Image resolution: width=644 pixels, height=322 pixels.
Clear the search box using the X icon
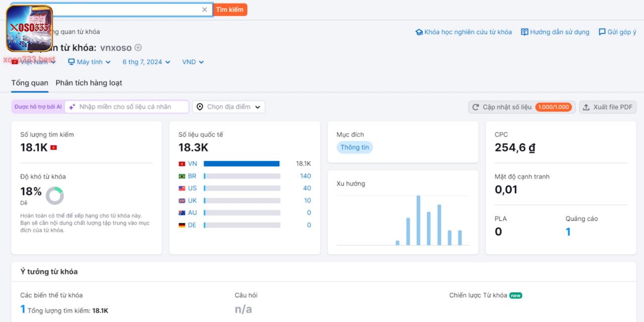[205, 9]
